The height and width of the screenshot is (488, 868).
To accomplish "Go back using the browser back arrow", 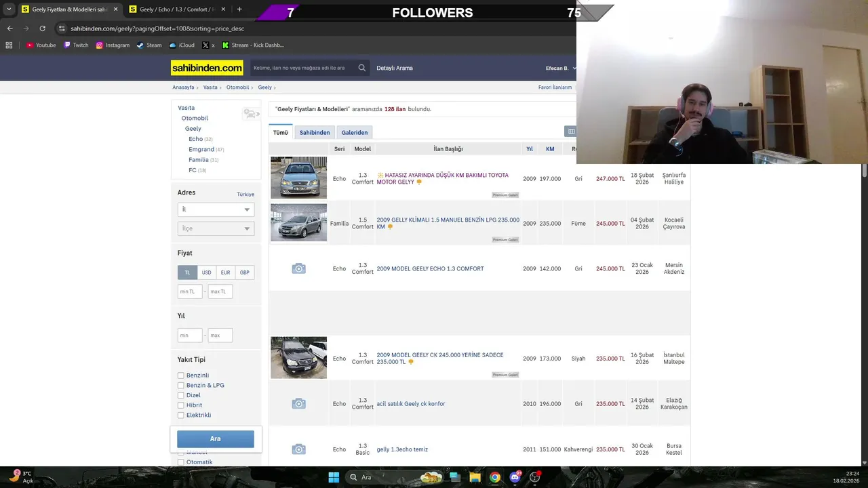I will tap(9, 28).
